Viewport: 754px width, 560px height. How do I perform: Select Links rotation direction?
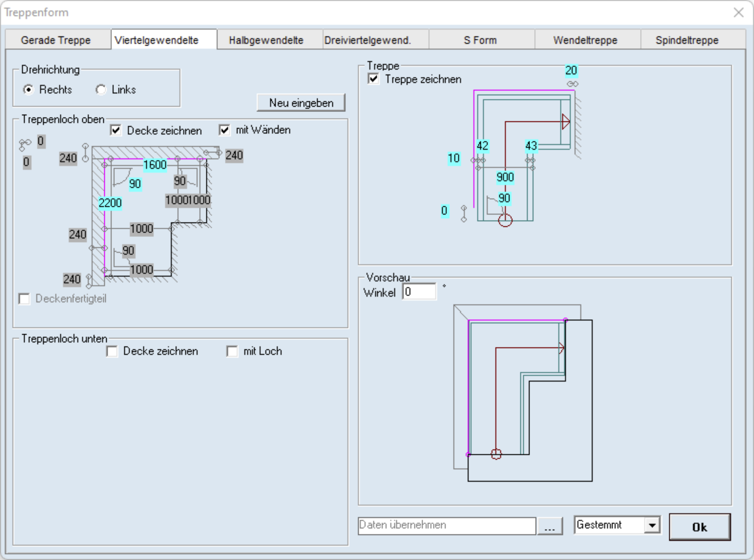click(101, 90)
